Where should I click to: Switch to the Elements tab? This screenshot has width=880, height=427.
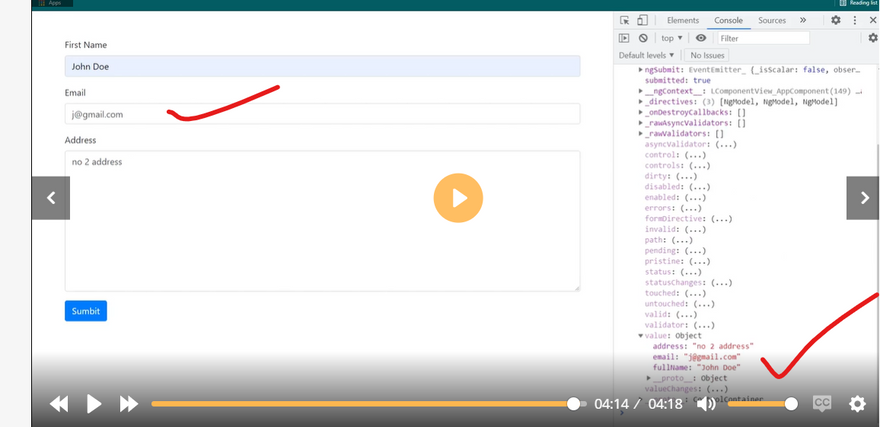pos(683,20)
